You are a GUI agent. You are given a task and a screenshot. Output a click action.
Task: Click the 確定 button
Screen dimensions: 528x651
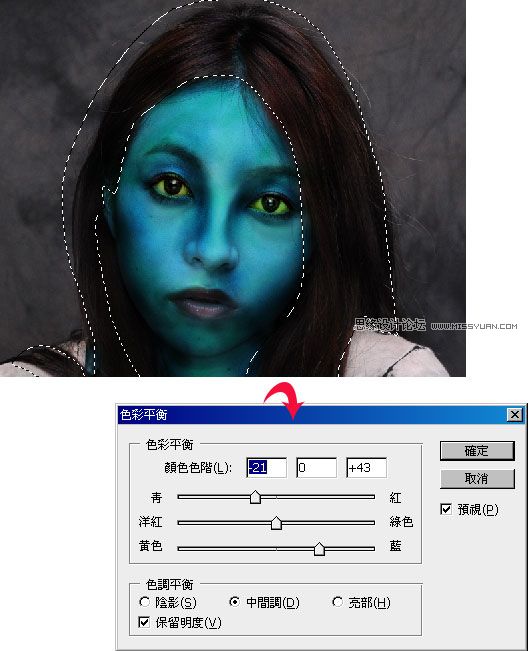[x=477, y=450]
